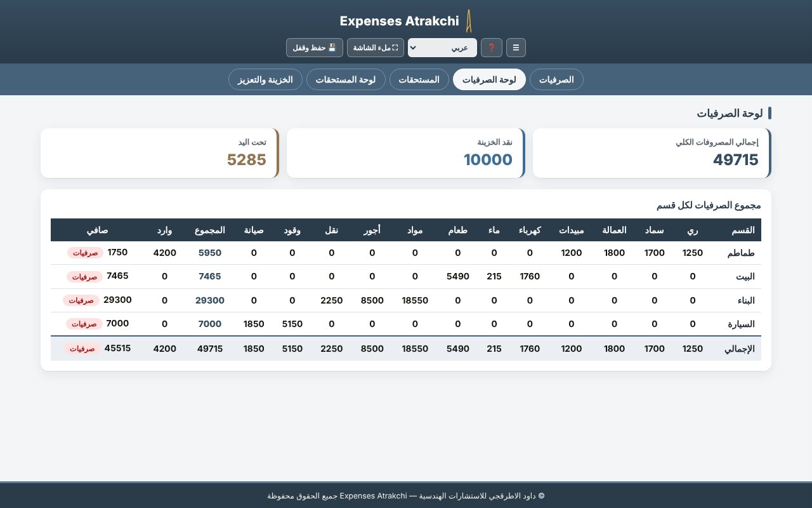The width and height of the screenshot is (812, 508).
Task: Open the 'عربي' language dropdown
Action: click(442, 48)
